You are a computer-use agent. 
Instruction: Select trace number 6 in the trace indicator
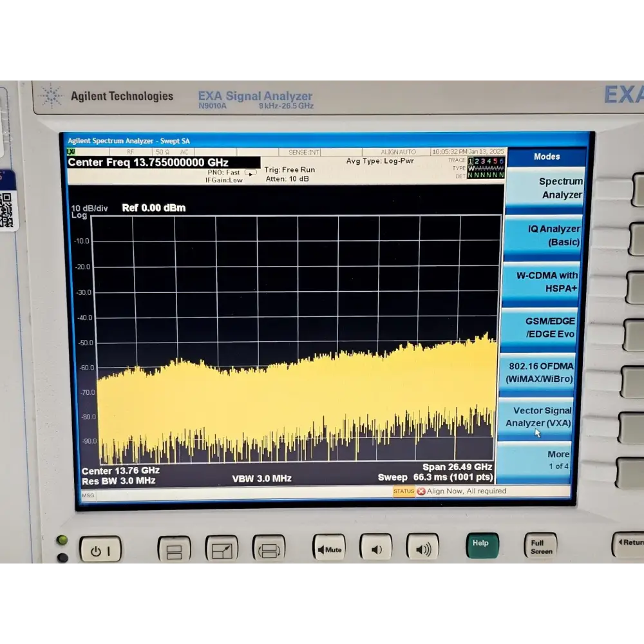tap(501, 162)
